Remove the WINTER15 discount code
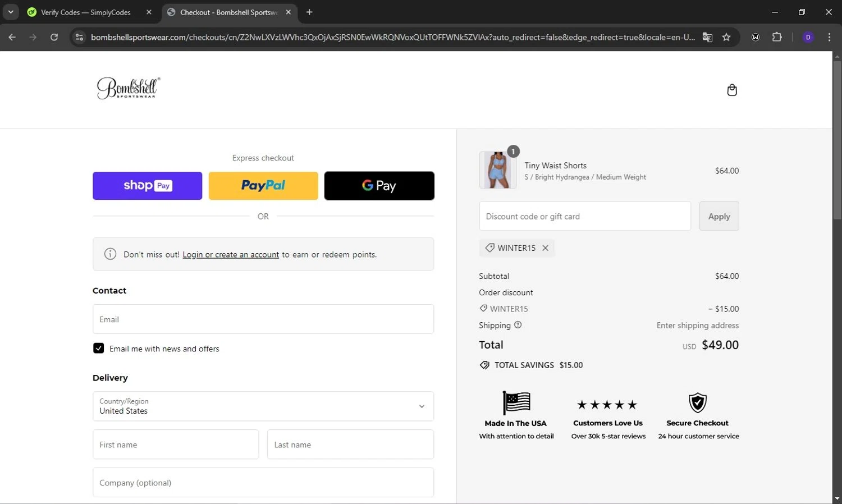The image size is (842, 504). click(x=545, y=248)
